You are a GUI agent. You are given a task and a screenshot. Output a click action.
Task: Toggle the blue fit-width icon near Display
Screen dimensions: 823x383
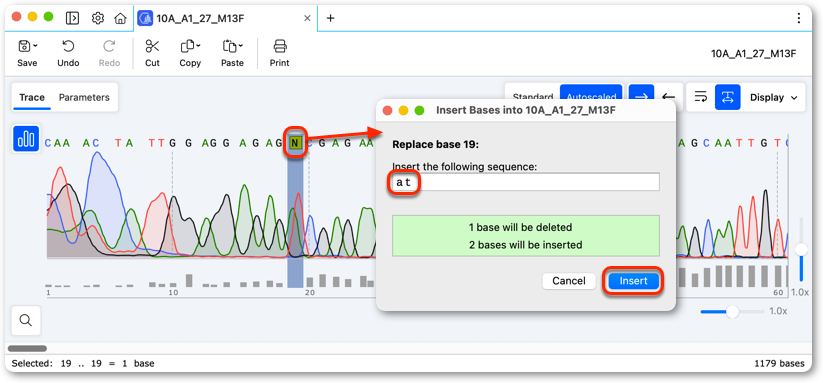(x=727, y=97)
